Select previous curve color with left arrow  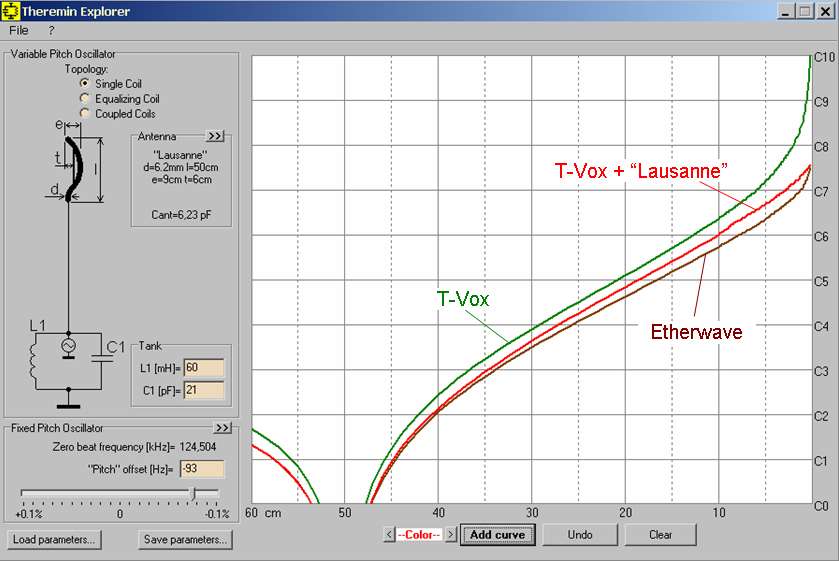click(x=389, y=534)
